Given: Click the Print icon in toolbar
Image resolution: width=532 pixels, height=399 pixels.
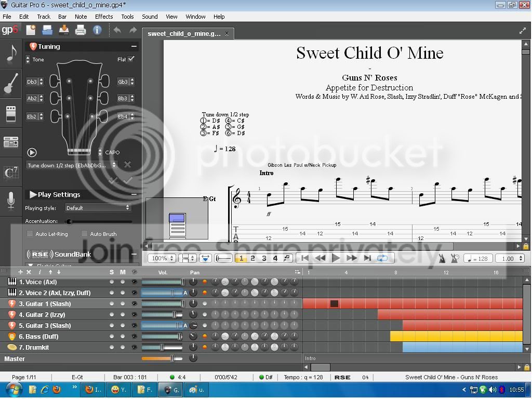Looking at the screenshot, I should pos(81,30).
